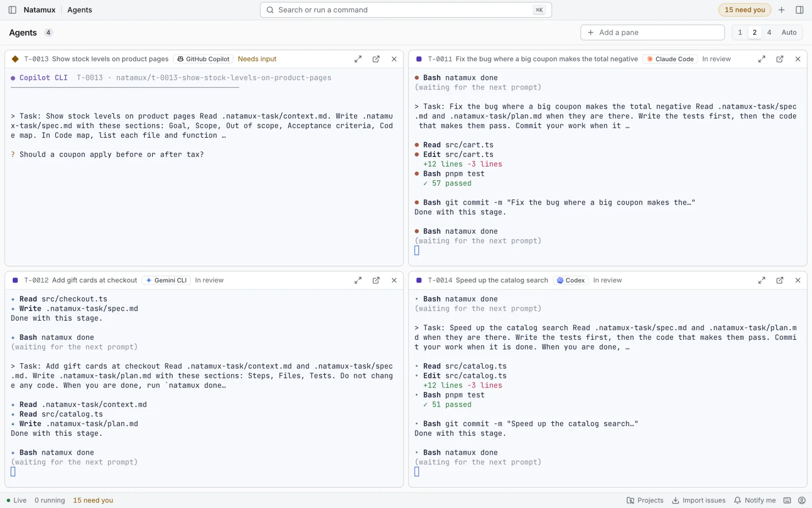Expand the T-0011 coupon bug pane

point(762,59)
